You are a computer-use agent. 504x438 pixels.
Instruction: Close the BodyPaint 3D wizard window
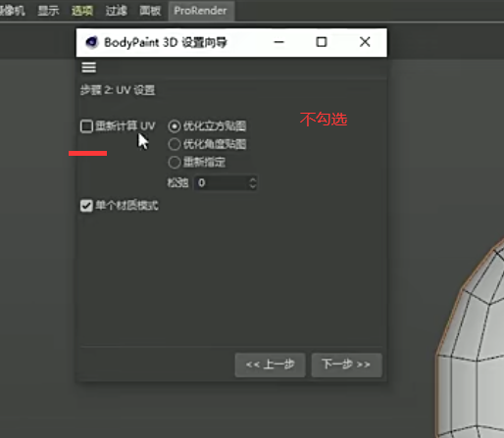365,42
